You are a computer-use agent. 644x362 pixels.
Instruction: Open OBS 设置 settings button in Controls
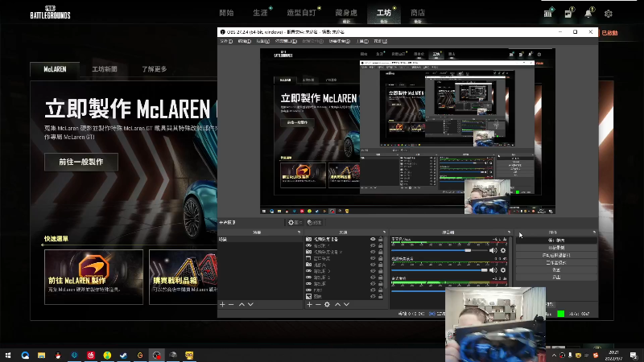(x=556, y=270)
